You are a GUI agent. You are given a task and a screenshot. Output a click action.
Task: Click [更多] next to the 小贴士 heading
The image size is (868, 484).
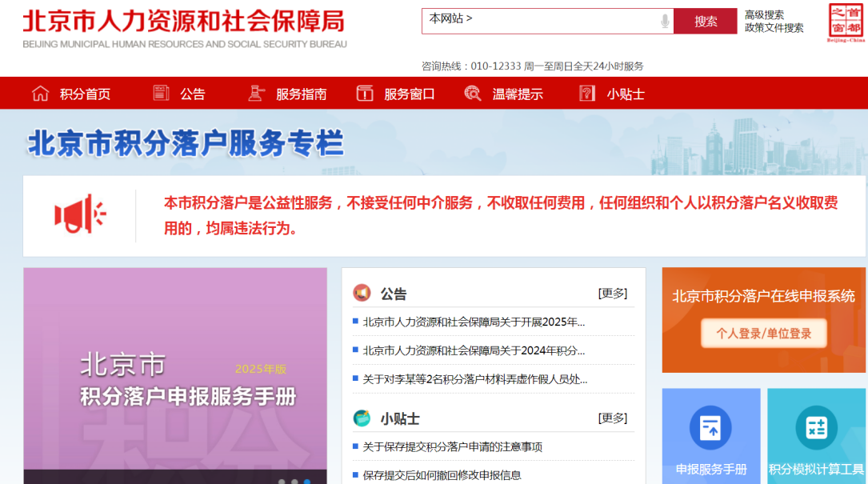pyautogui.click(x=613, y=418)
